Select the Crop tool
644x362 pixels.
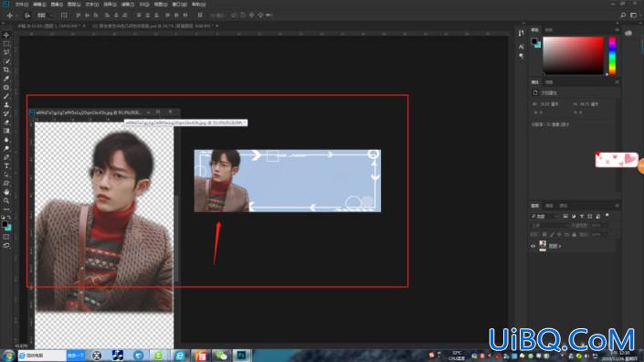[6, 69]
